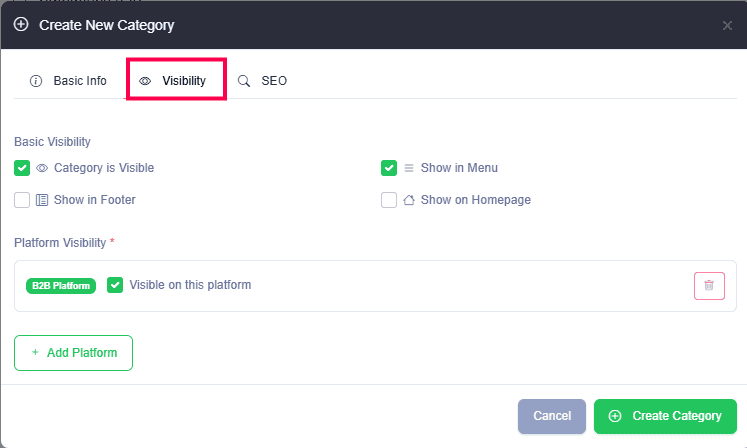
Task: Enable the Show in Footer checkbox
Action: [x=22, y=200]
